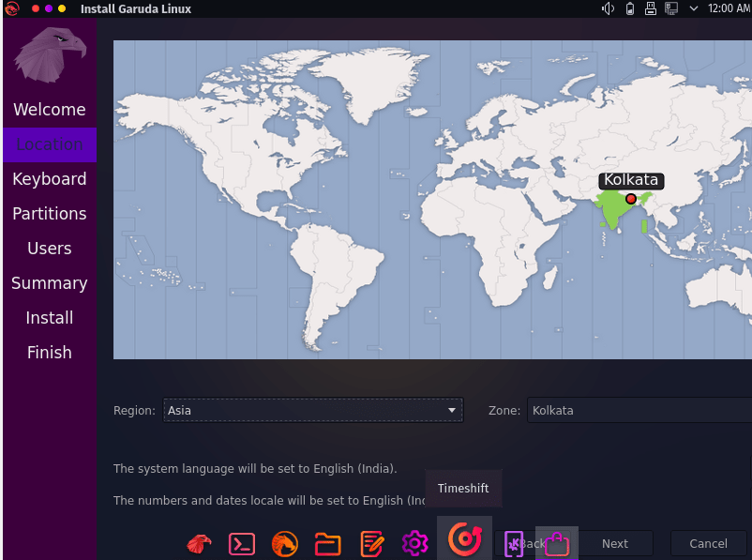
Task: Select the Install step in the sidebar
Action: point(50,318)
